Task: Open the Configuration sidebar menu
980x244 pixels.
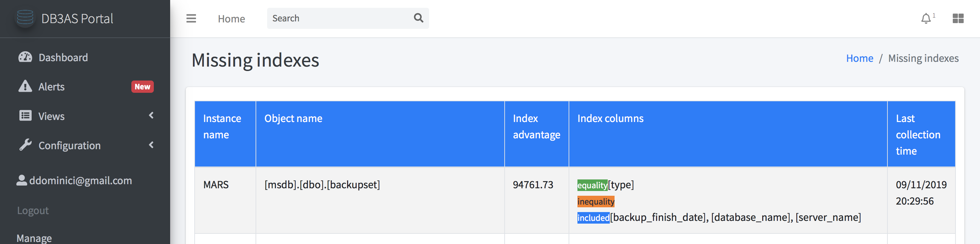Action: [x=70, y=145]
